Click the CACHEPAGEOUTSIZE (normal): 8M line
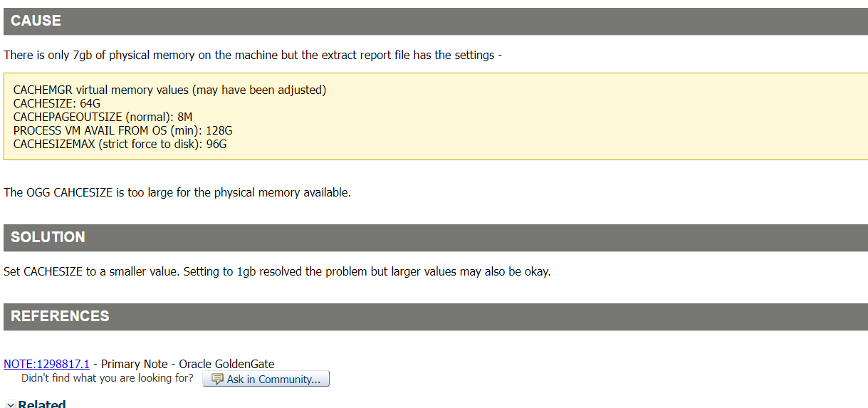The width and height of the screenshot is (868, 408). click(103, 117)
